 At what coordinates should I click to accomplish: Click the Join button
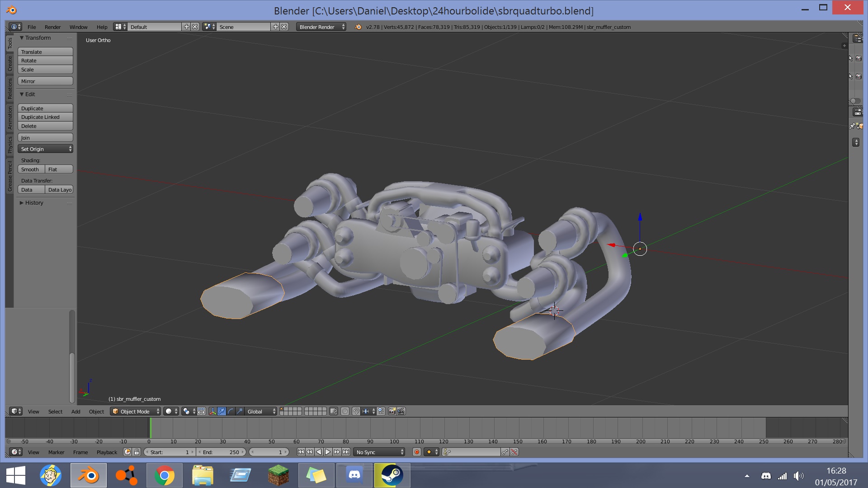(45, 137)
